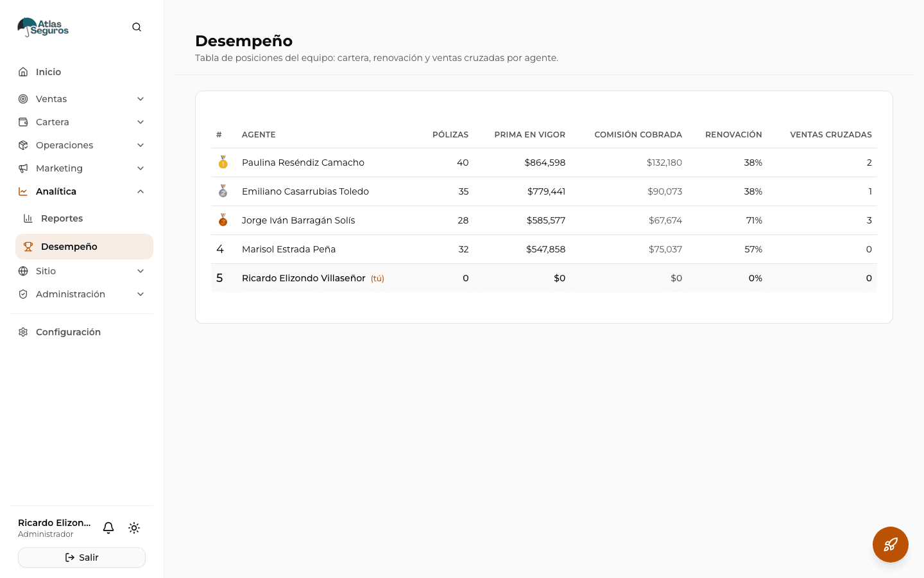Click the $90,073 commission value
Screen dimensions: 924x578
[665, 191]
